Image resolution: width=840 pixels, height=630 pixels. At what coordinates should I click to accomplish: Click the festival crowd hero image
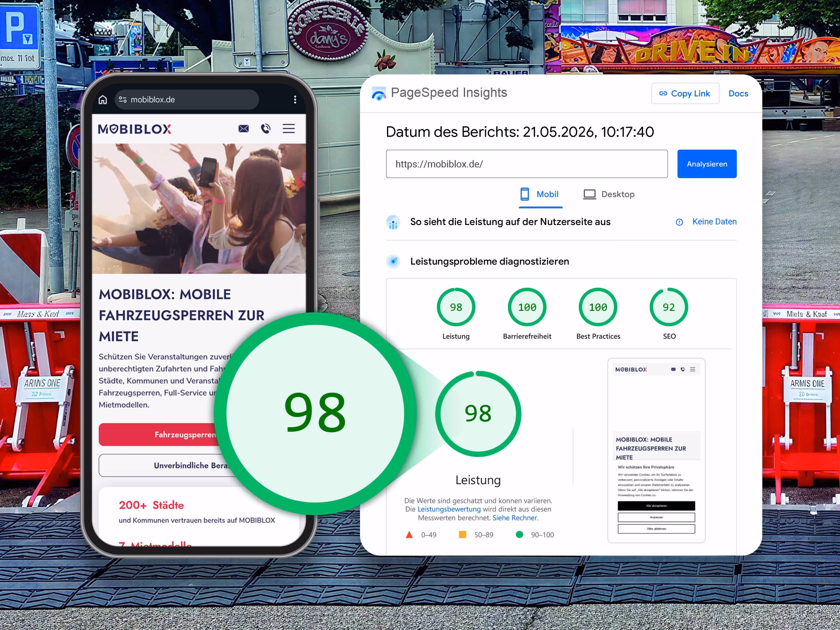(x=199, y=208)
